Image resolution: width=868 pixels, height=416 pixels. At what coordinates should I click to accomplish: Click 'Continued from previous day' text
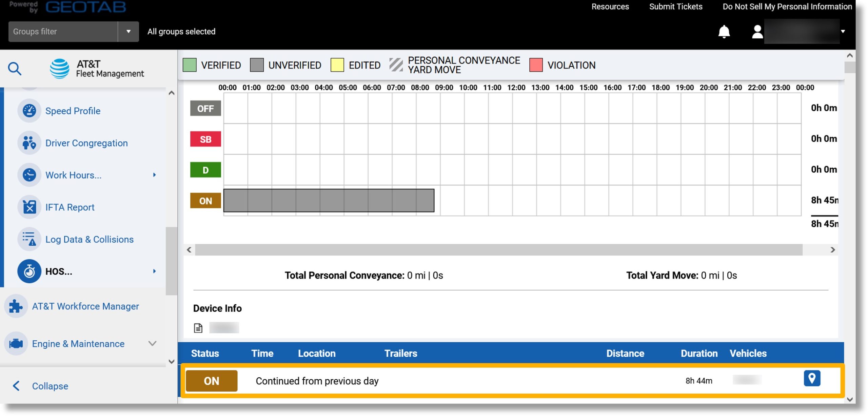click(x=317, y=381)
